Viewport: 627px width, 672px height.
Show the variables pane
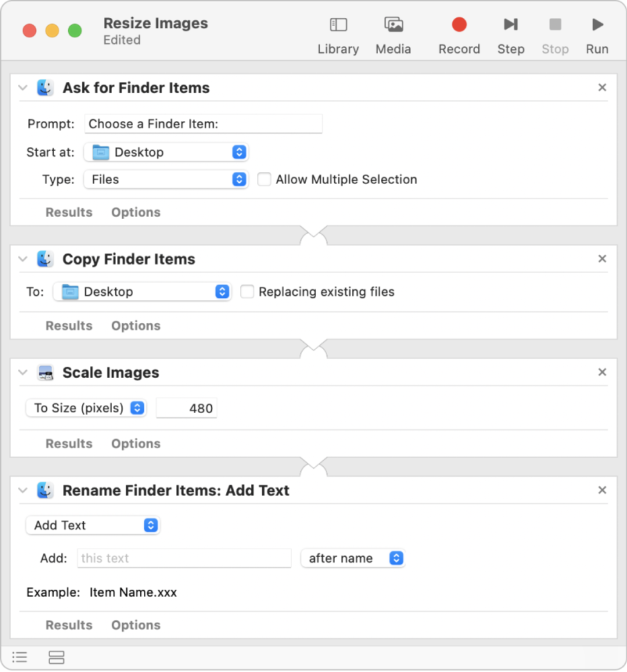(57, 658)
